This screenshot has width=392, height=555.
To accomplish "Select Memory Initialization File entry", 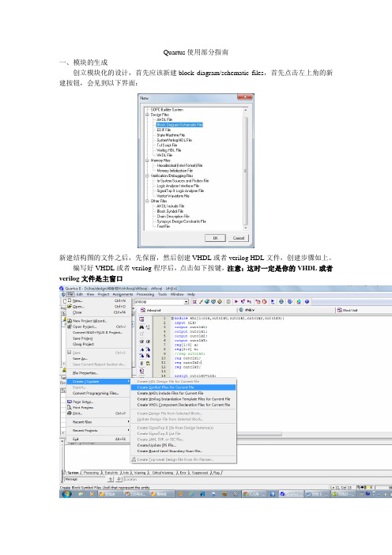I will point(175,171).
